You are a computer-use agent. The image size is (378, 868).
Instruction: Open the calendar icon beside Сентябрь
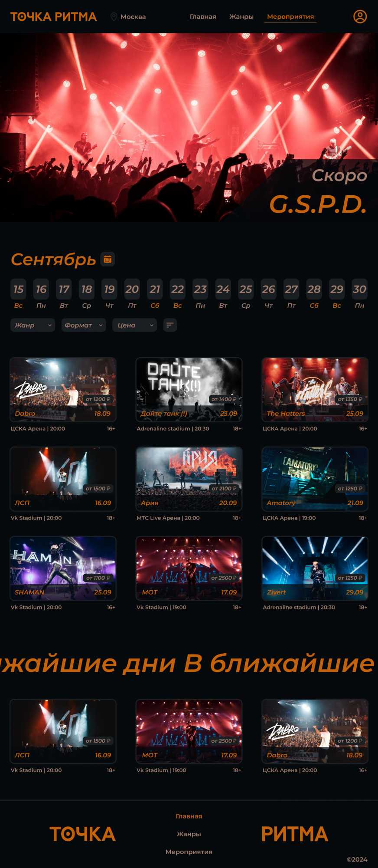(x=108, y=259)
